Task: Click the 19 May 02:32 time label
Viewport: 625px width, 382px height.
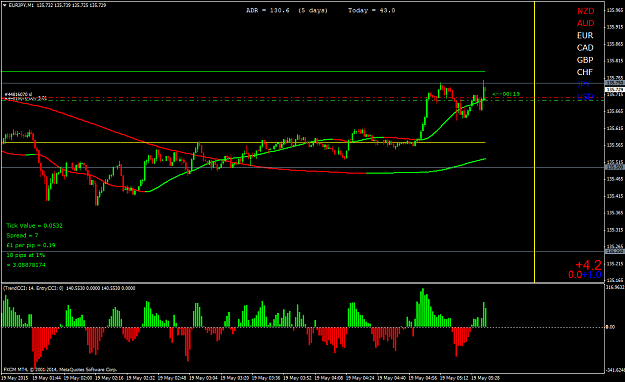Action: click(x=140, y=378)
